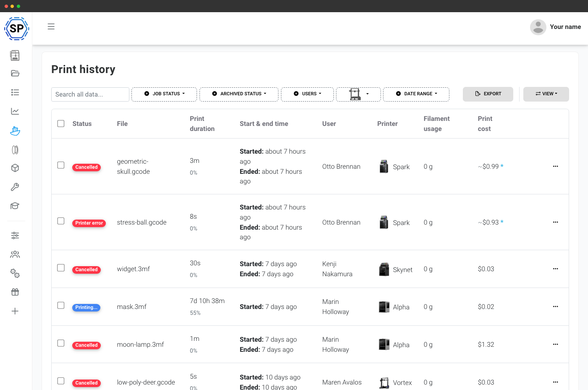Check the geometric-skull.gcode row checkbox
Screen dimensions: 588x390
[x=61, y=165]
